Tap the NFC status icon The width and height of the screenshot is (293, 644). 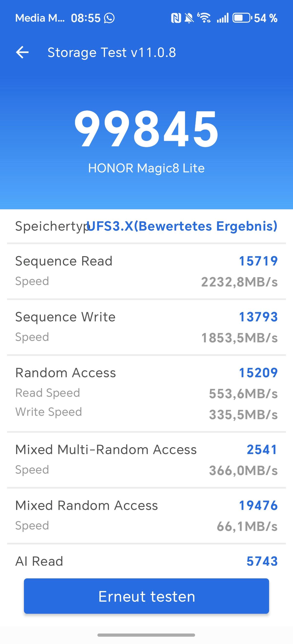point(176,18)
